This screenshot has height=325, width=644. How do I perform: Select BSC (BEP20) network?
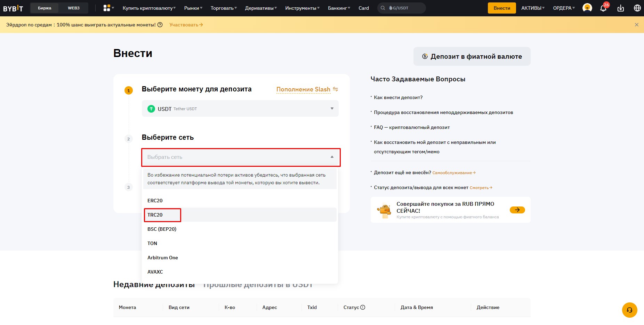[x=240, y=229]
